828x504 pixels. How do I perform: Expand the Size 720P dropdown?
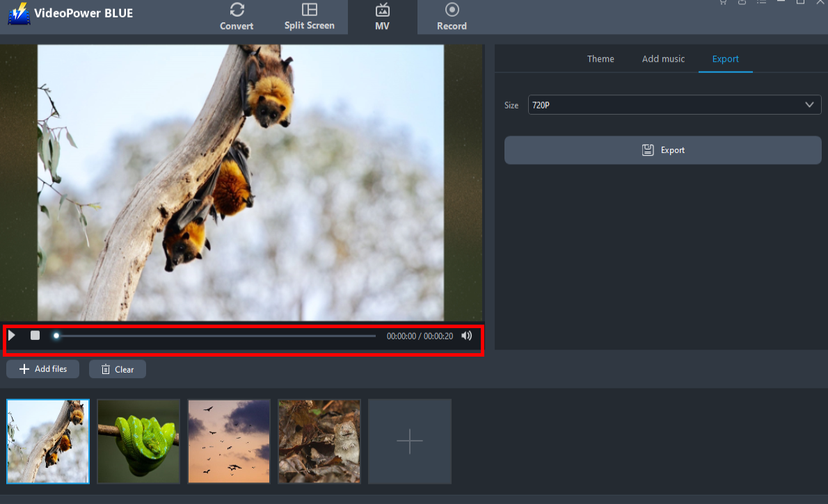(x=674, y=105)
